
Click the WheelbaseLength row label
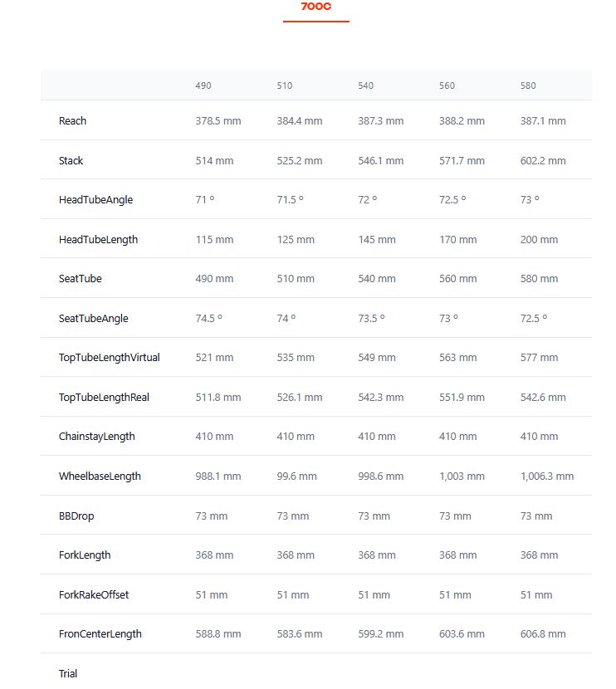pyautogui.click(x=100, y=476)
